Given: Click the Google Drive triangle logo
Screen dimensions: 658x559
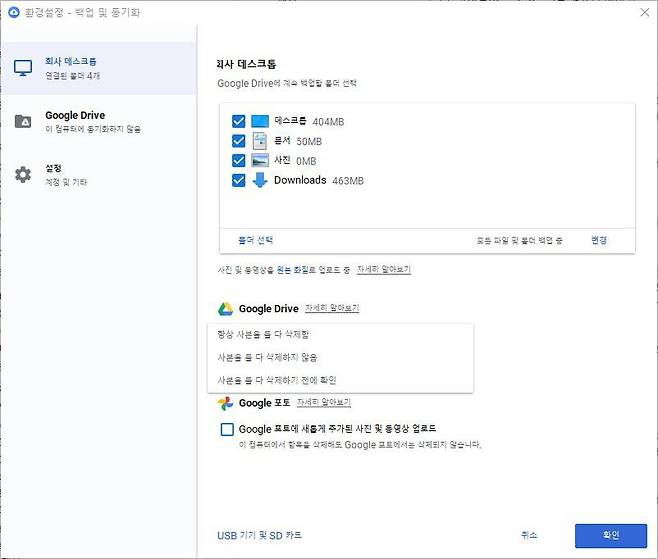Looking at the screenshot, I should [x=225, y=309].
